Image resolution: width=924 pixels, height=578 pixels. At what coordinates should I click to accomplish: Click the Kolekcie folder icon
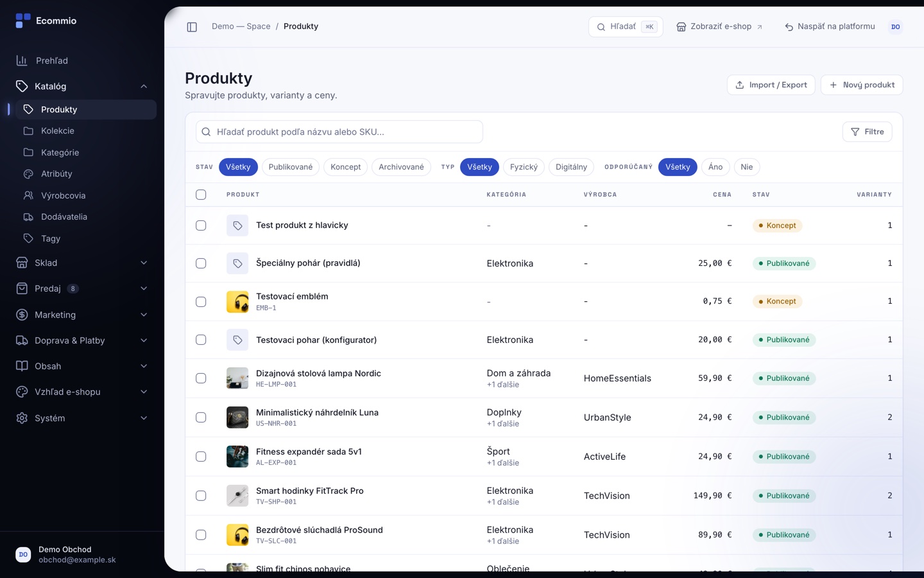(28, 131)
